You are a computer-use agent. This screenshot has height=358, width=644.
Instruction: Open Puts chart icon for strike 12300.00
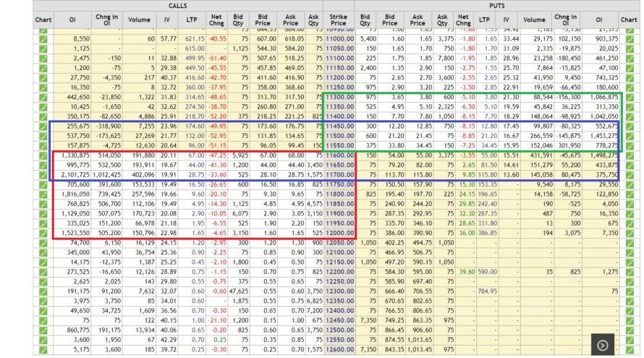[x=630, y=291]
